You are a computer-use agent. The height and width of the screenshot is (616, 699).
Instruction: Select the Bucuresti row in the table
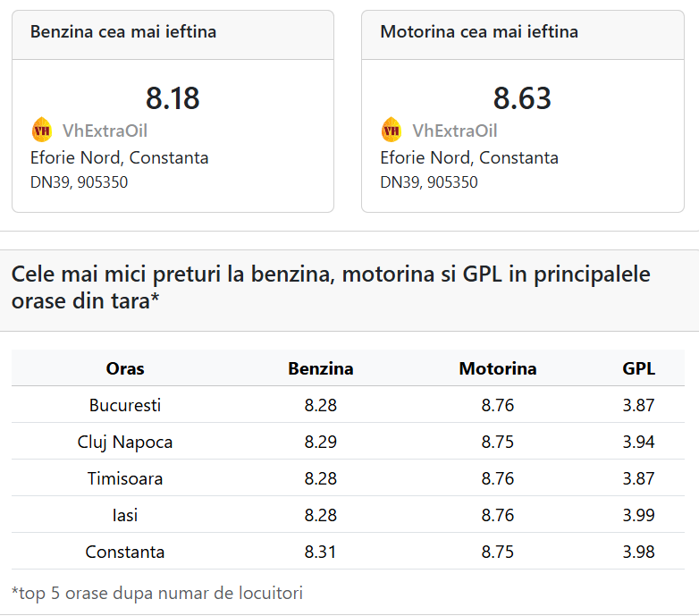coord(125,405)
